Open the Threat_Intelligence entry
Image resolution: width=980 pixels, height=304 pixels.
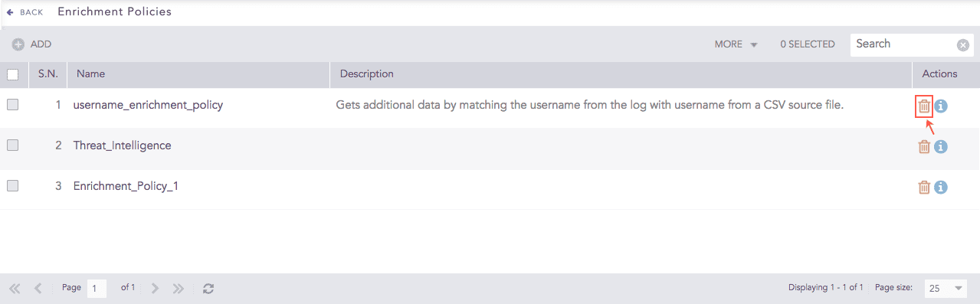click(x=122, y=145)
